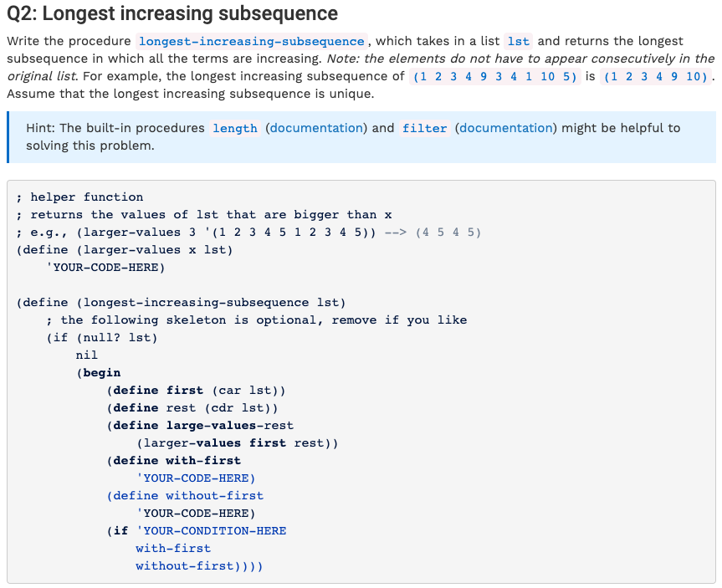Click 'Assume that the longest increasing subsequence is unique'
Image resolution: width=722 pixels, height=588 pixels.
click(190, 94)
